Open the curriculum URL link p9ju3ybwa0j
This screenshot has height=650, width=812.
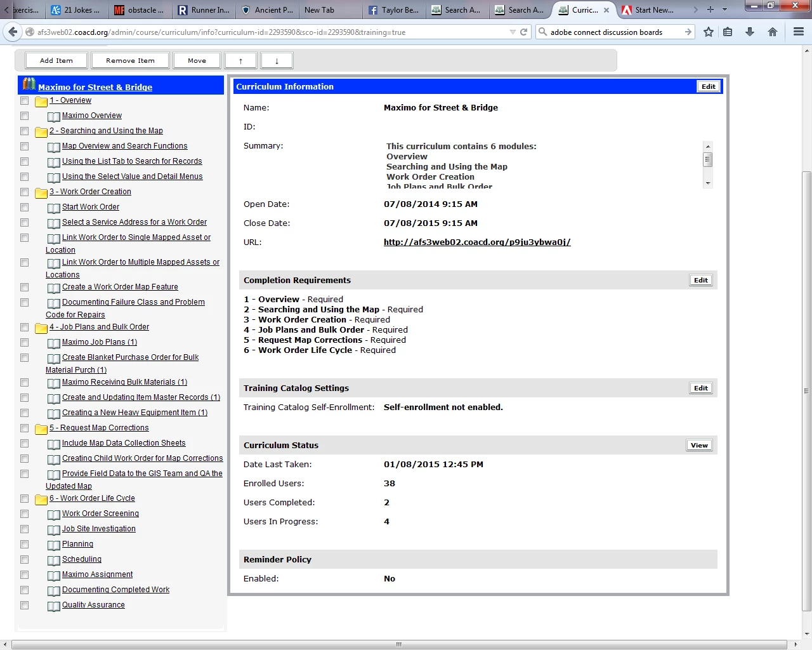(x=477, y=242)
